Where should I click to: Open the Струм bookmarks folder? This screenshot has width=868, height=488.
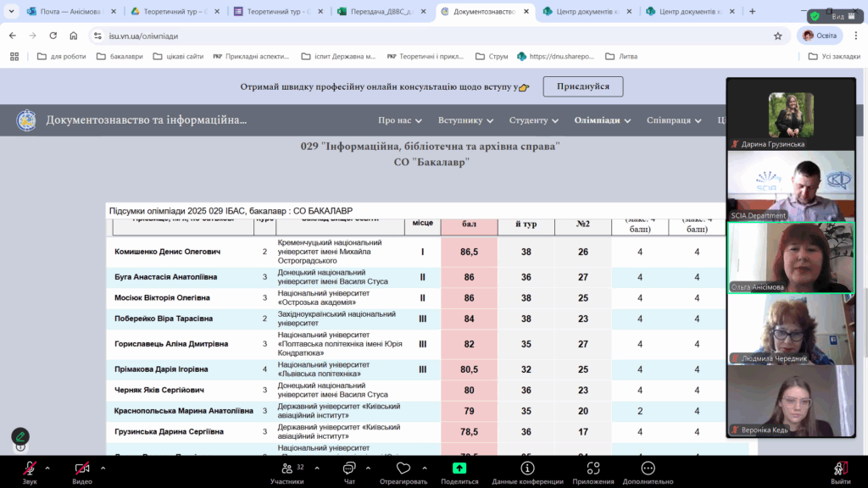[492, 57]
